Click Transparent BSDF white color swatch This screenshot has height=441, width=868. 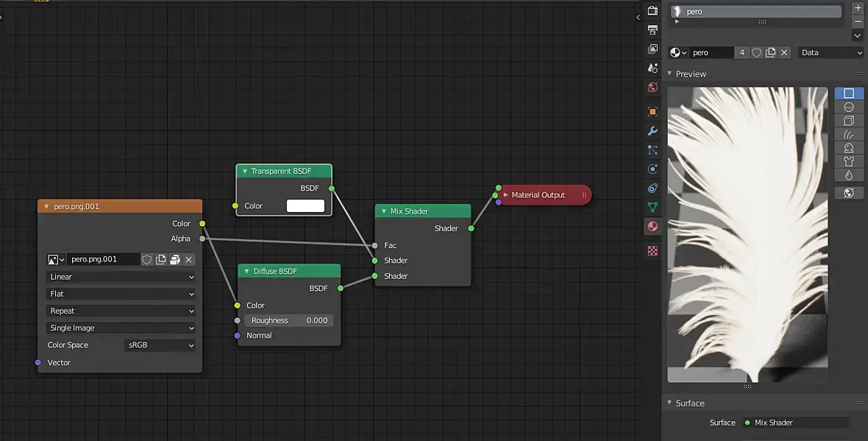click(305, 205)
